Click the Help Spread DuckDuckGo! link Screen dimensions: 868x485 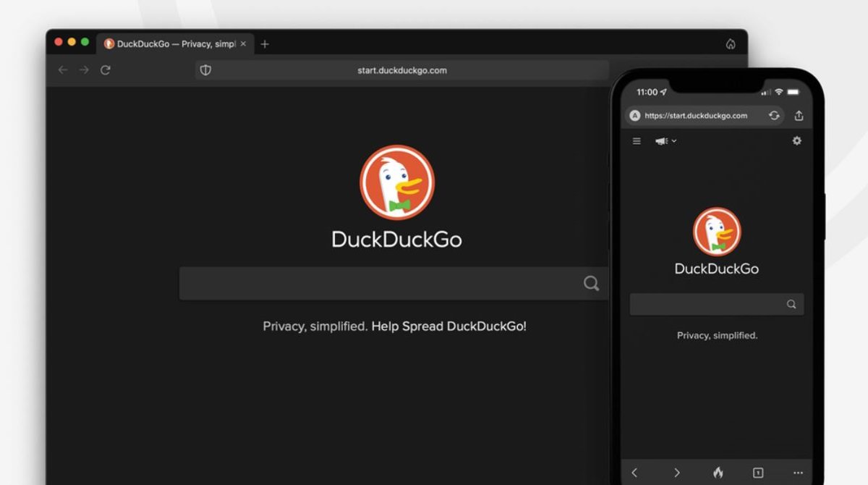pyautogui.click(x=448, y=326)
